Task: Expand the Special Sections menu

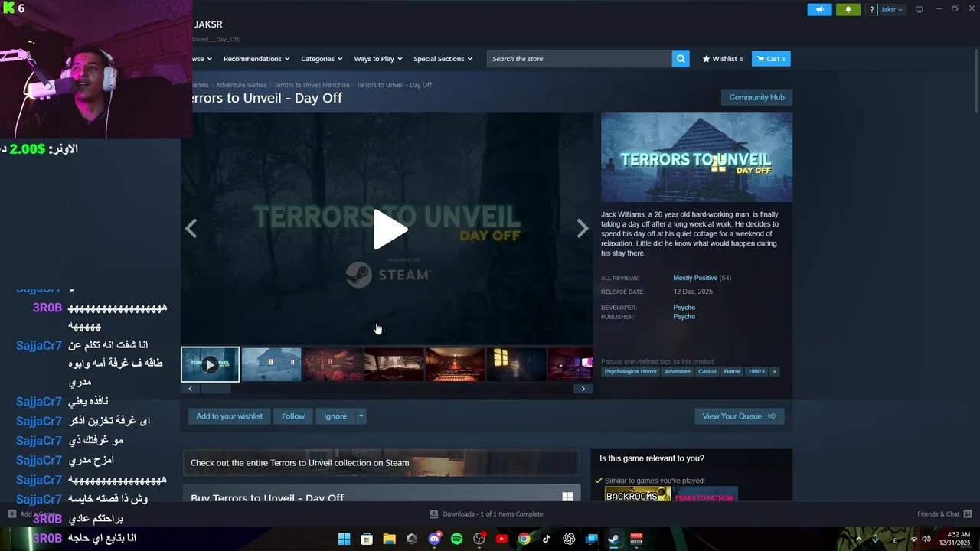Action: click(x=443, y=59)
